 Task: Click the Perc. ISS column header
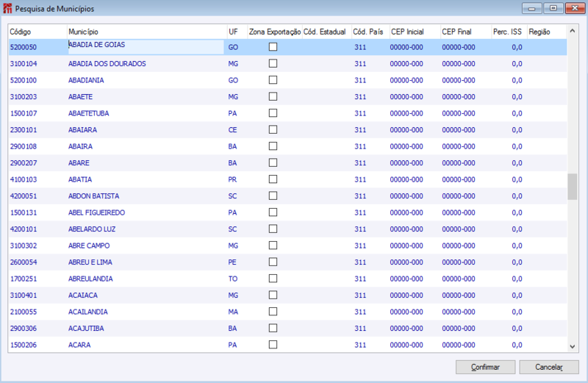coord(509,32)
